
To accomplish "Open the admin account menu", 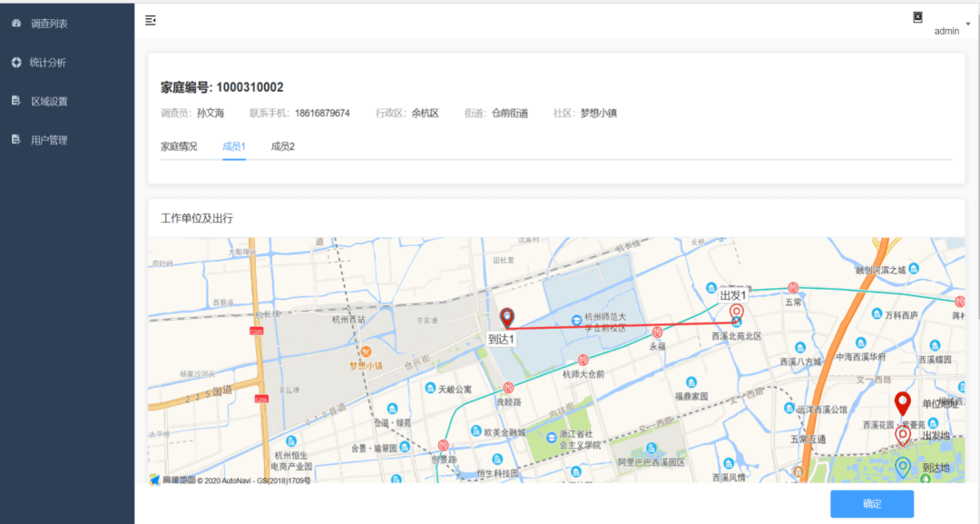I will tap(946, 31).
